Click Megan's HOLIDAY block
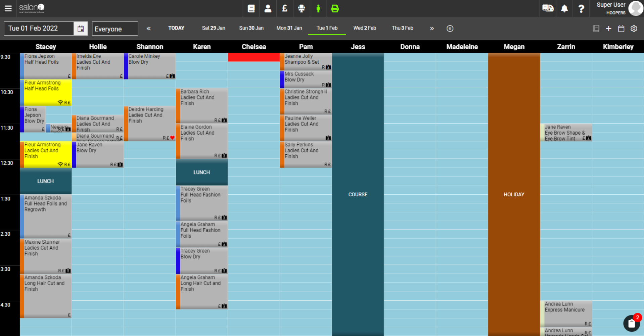This screenshot has height=336, width=644. (x=514, y=194)
